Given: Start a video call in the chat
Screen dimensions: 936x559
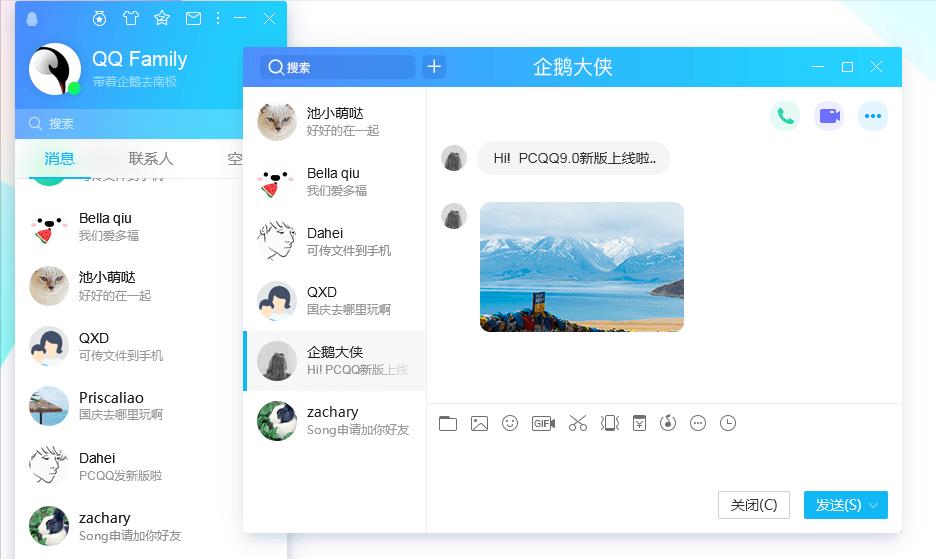Looking at the screenshot, I should tap(829, 116).
